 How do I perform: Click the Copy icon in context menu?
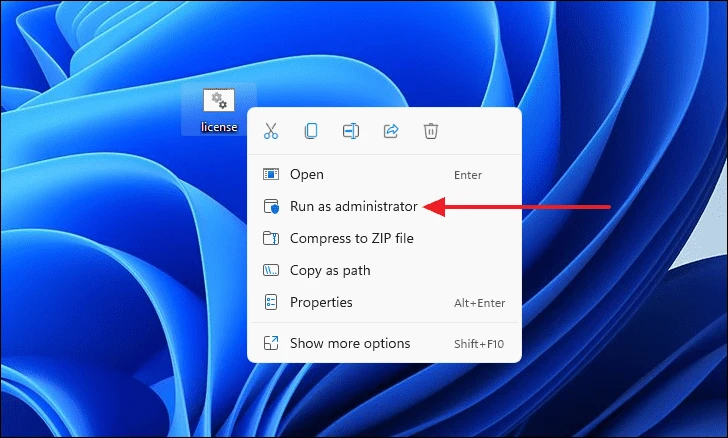pos(311,131)
